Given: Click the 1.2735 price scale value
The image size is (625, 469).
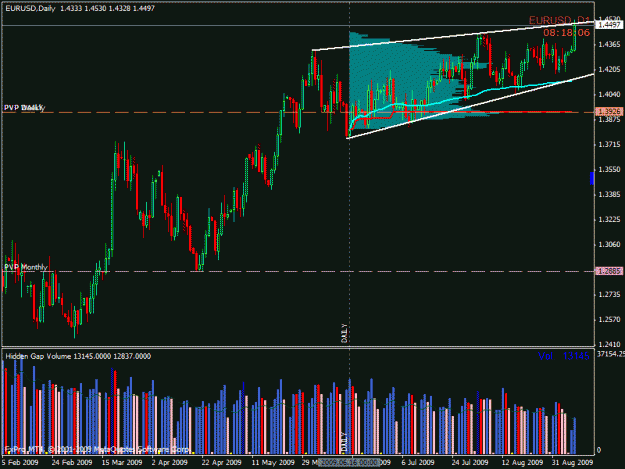Looking at the screenshot, I should 609,294.
